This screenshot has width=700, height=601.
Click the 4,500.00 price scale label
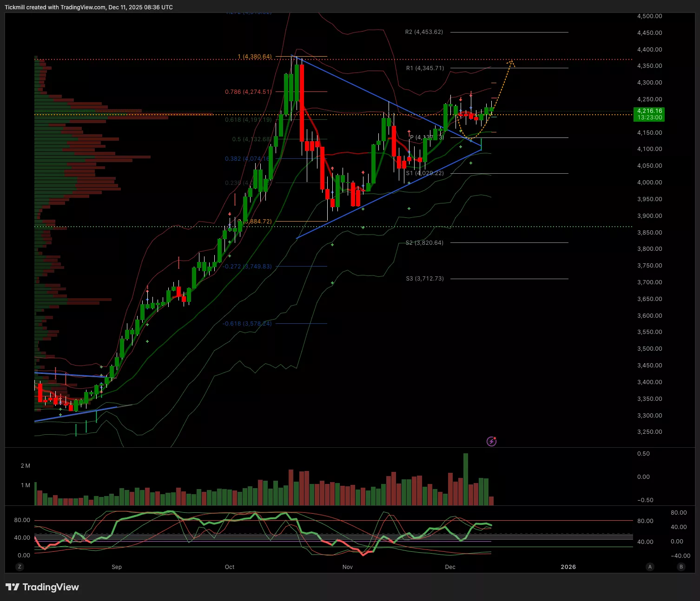649,16
